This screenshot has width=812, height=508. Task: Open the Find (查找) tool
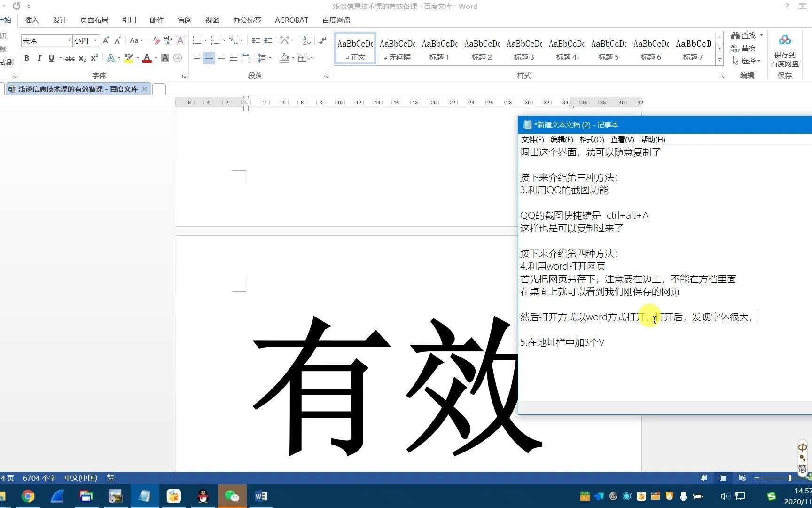tap(747, 35)
